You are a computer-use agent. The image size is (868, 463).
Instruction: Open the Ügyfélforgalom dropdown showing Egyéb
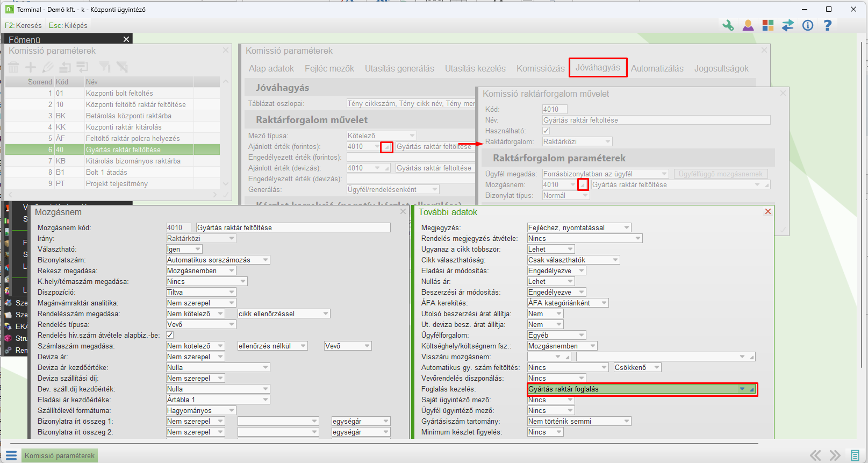pyautogui.click(x=556, y=335)
